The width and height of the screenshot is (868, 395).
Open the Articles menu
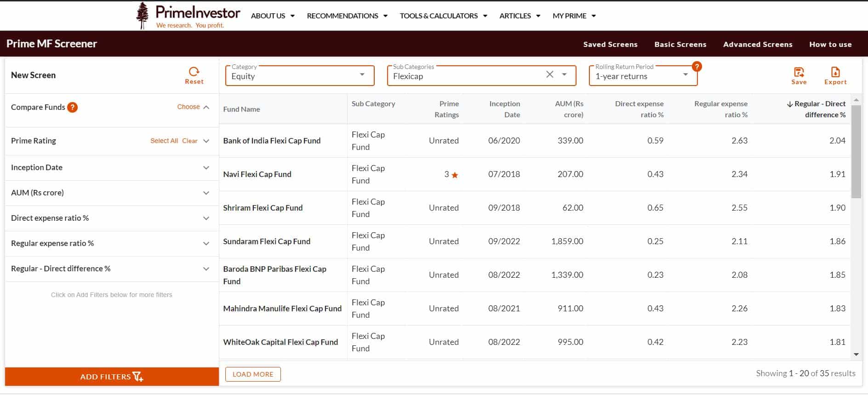tap(520, 16)
